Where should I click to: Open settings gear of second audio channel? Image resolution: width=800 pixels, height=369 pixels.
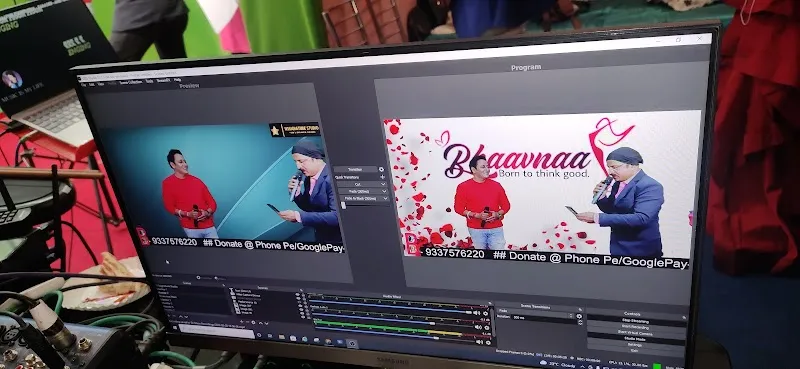point(487,328)
